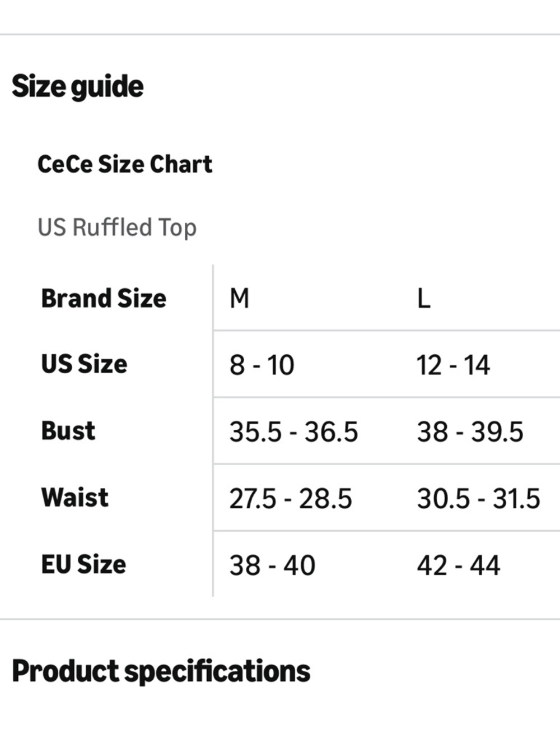Click the US Size row header

84,364
